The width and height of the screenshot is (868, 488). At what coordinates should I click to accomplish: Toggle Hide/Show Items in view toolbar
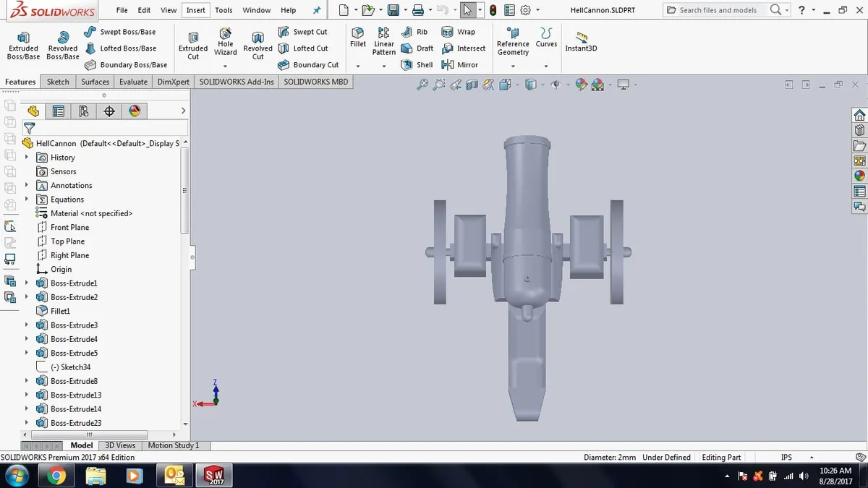[x=556, y=85]
